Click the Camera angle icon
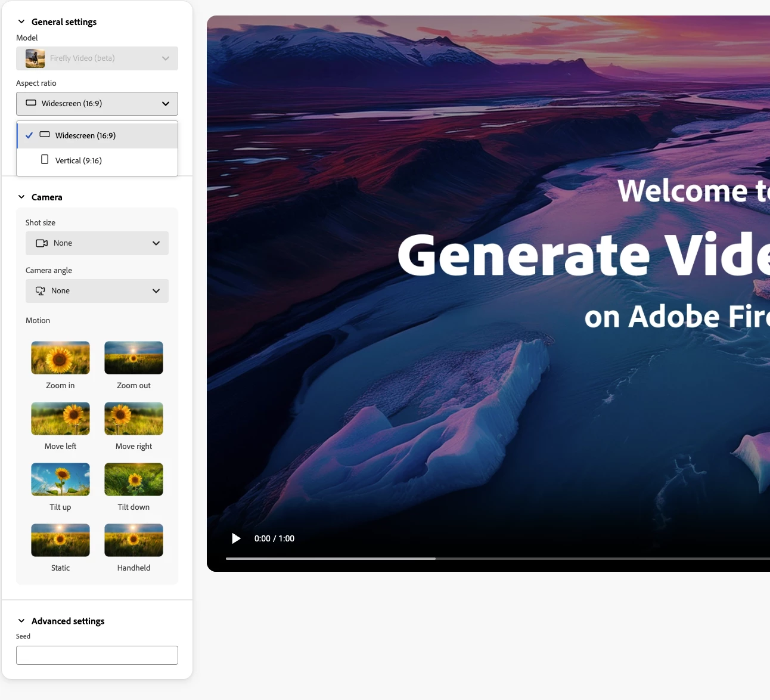Viewport: 770px width, 700px height. point(41,291)
